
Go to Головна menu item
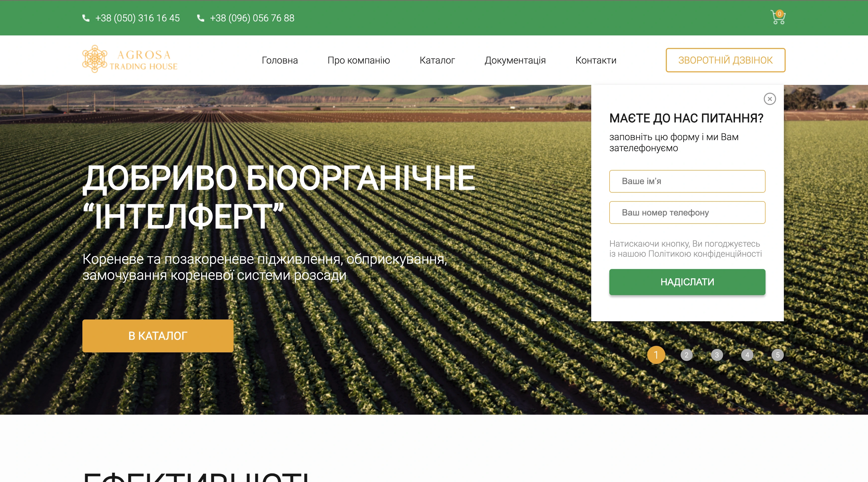tap(280, 60)
